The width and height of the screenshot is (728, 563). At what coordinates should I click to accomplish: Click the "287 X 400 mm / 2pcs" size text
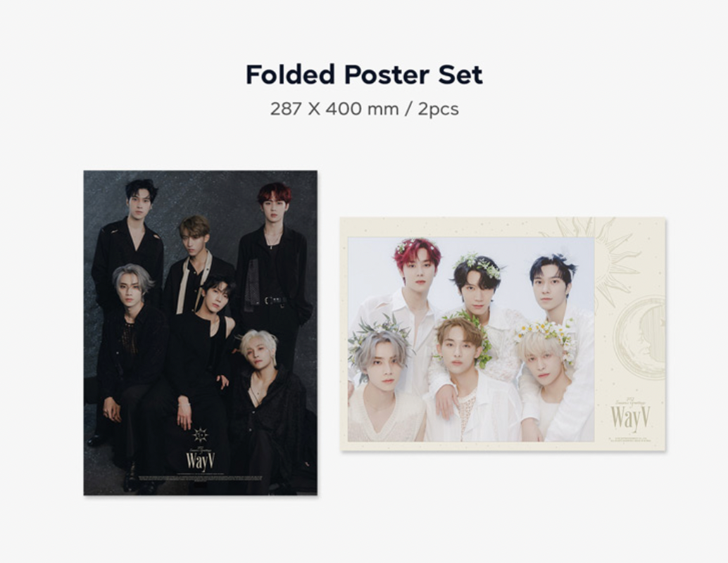pos(364,109)
